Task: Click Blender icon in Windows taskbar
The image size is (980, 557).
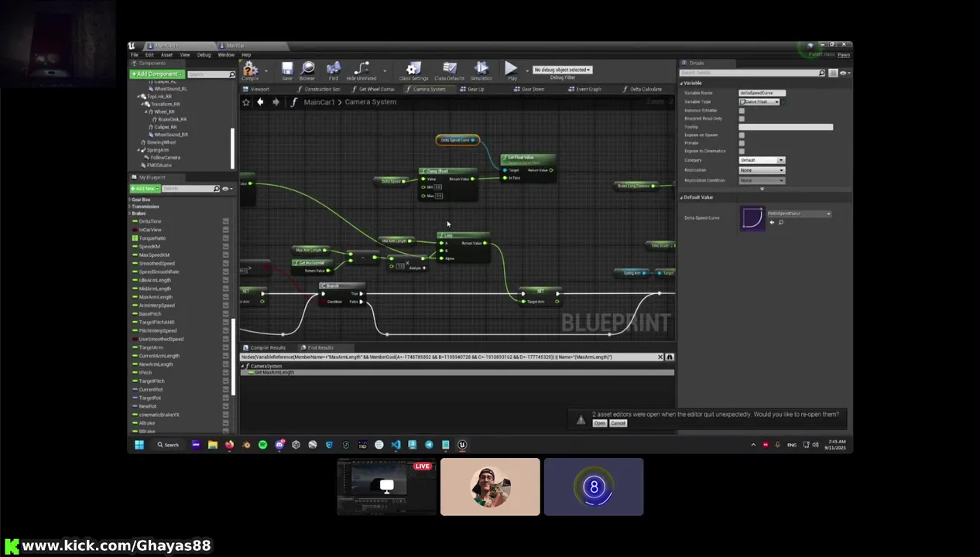Action: (246, 445)
